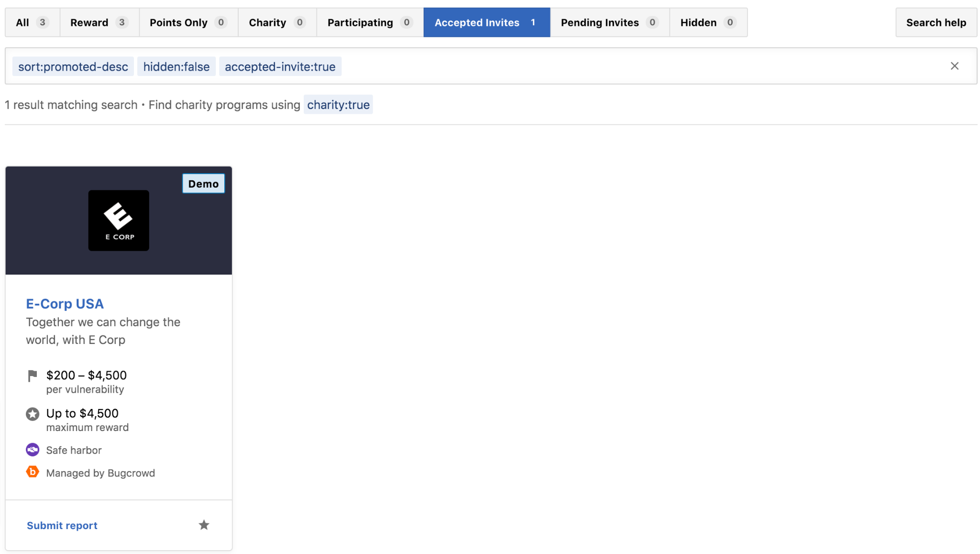Click the close X button on search filters
Image resolution: width=980 pixels, height=554 pixels.
click(x=955, y=66)
